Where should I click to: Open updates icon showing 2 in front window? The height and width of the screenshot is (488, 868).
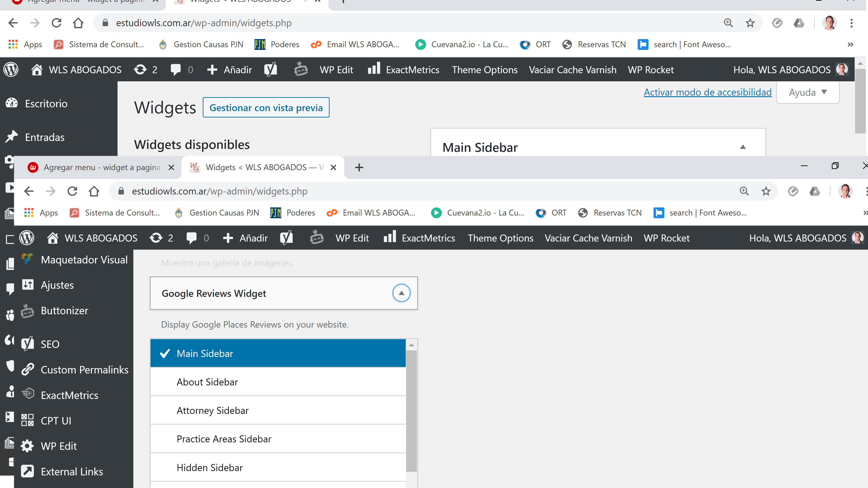click(x=161, y=238)
